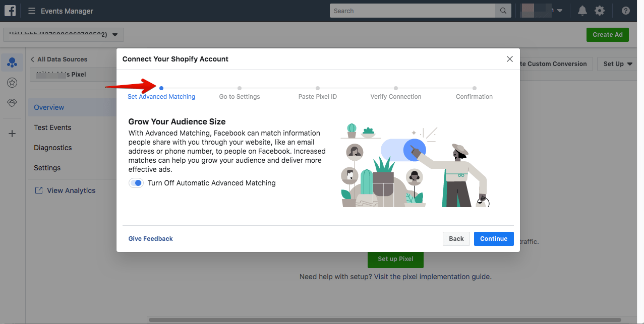Click the pixel name field in sidebar

(x=73, y=75)
